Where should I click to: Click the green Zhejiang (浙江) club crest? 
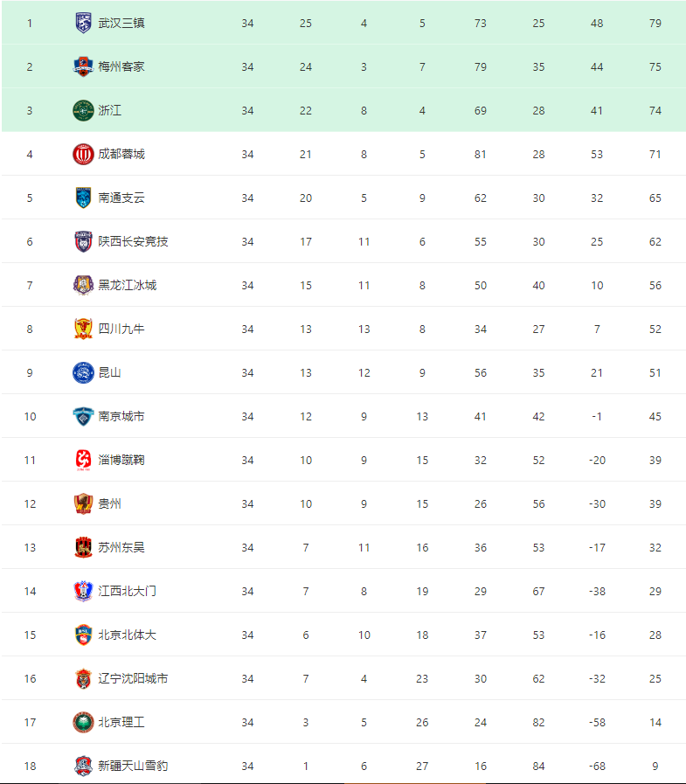(x=83, y=110)
